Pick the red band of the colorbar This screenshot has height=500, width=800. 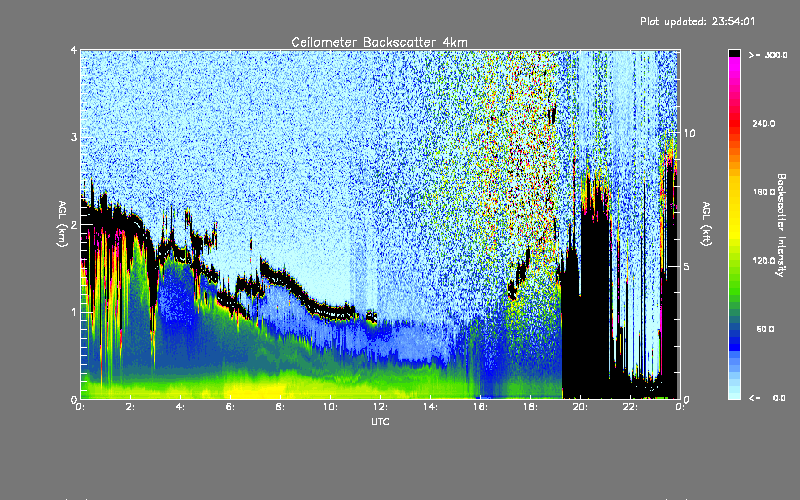click(734, 125)
